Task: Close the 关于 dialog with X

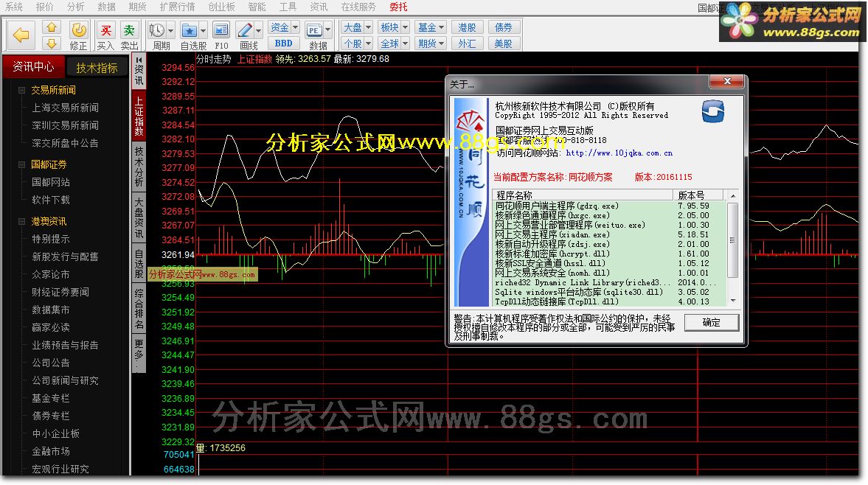Action: click(727, 81)
